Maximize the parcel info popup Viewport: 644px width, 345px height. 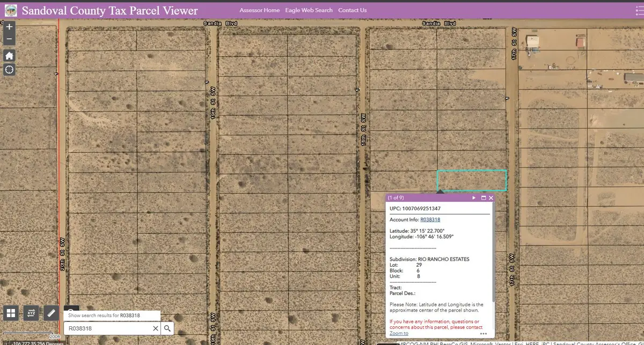tap(483, 198)
